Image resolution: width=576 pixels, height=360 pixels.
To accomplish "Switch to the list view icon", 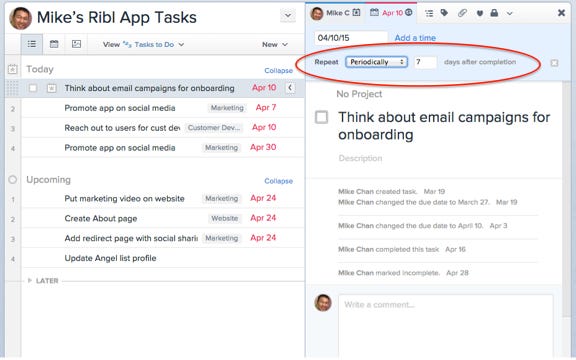I will click(32, 44).
